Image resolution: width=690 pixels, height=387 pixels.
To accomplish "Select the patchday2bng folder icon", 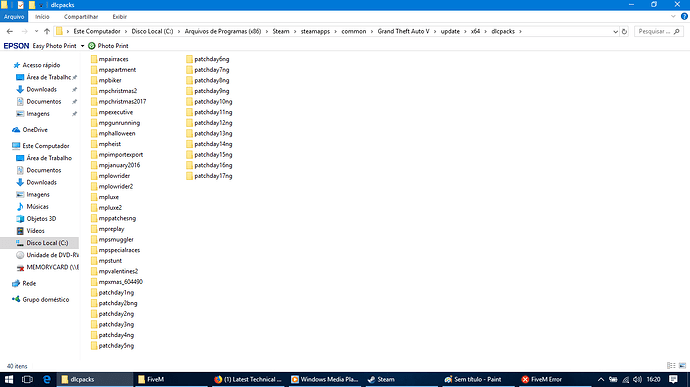I will click(x=94, y=303).
